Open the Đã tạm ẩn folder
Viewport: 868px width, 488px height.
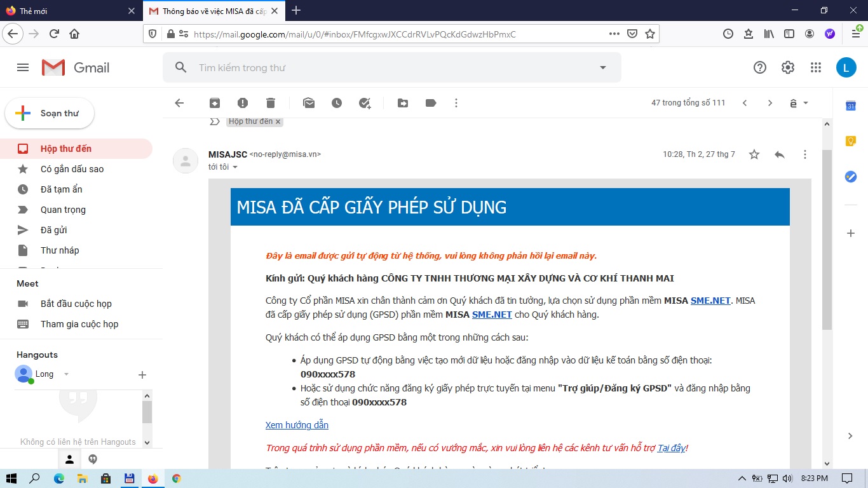point(76,189)
